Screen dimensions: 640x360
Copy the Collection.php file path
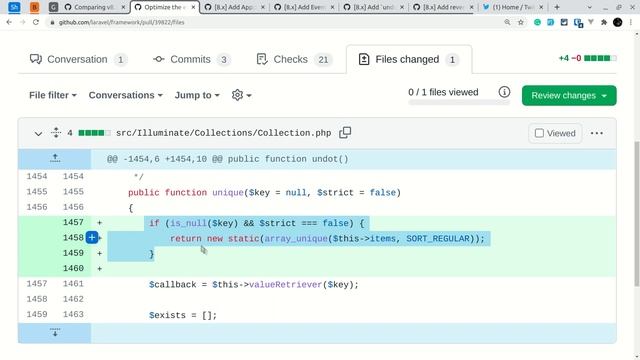[345, 133]
